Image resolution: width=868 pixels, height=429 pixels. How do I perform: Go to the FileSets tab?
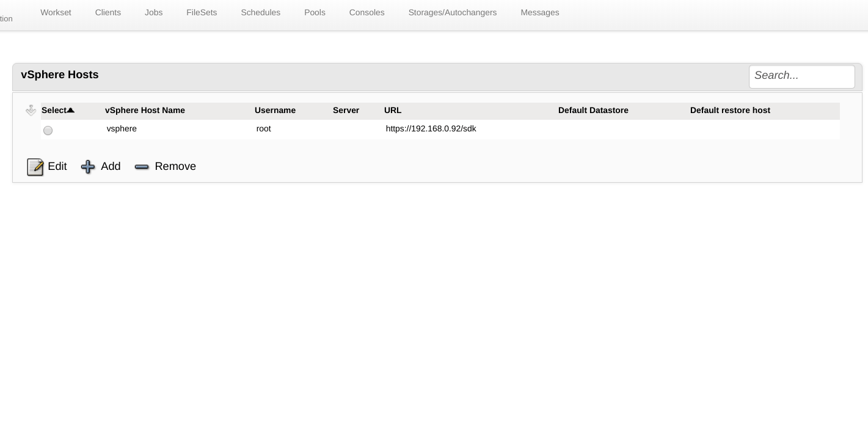(x=202, y=12)
